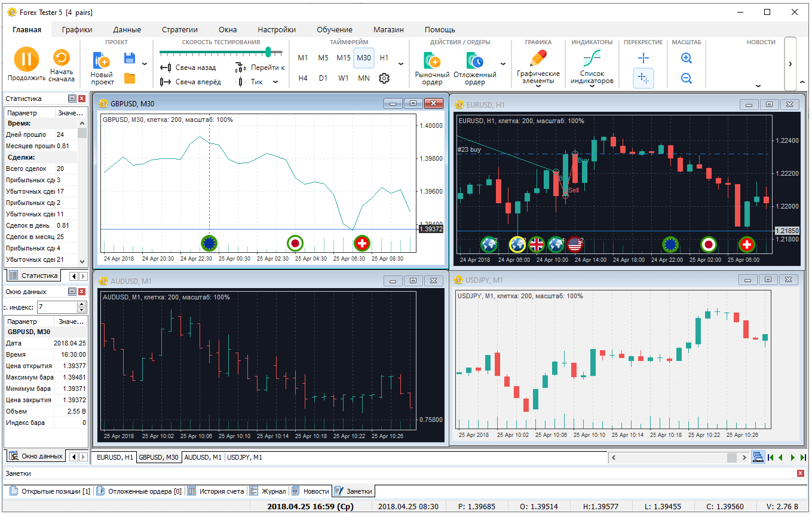The image size is (812, 514).
Task: Zoom in with the plus magnifier
Action: click(687, 58)
